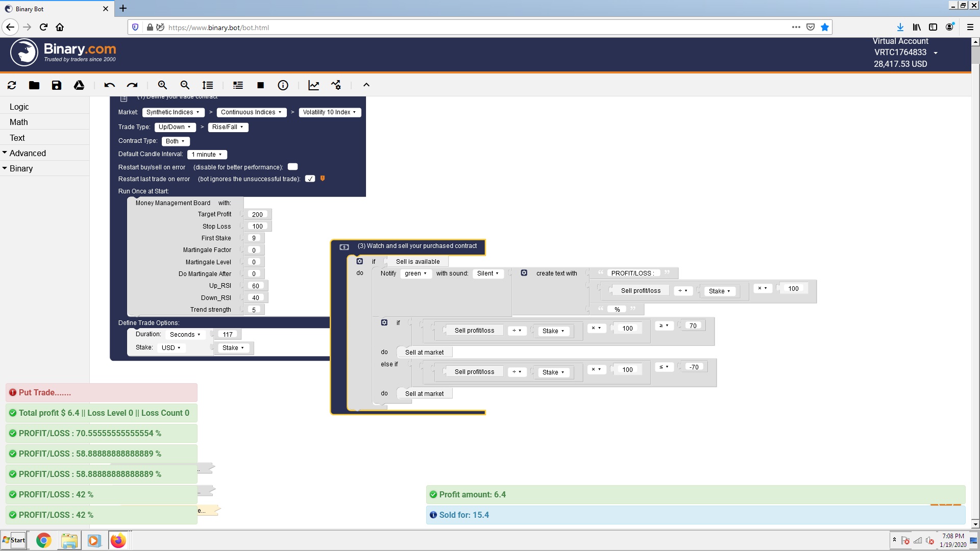
Task: Enable Restart buy/sell on error
Action: point(292,166)
